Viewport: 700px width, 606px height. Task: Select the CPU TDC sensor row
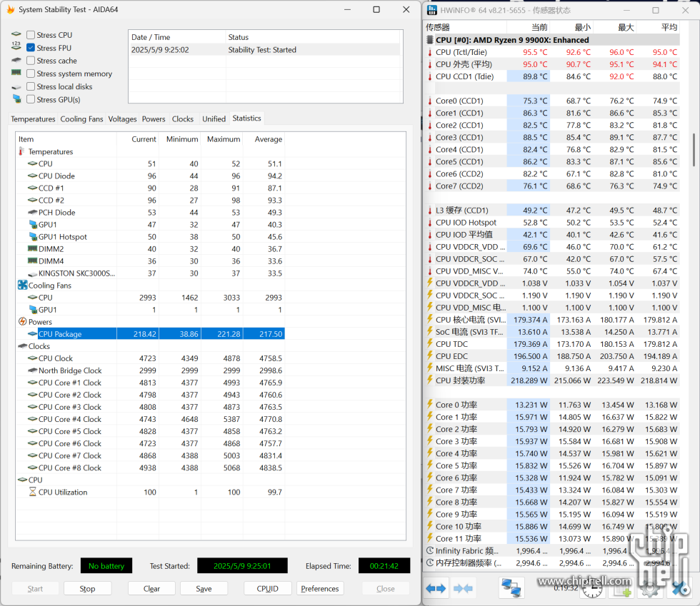552,343
